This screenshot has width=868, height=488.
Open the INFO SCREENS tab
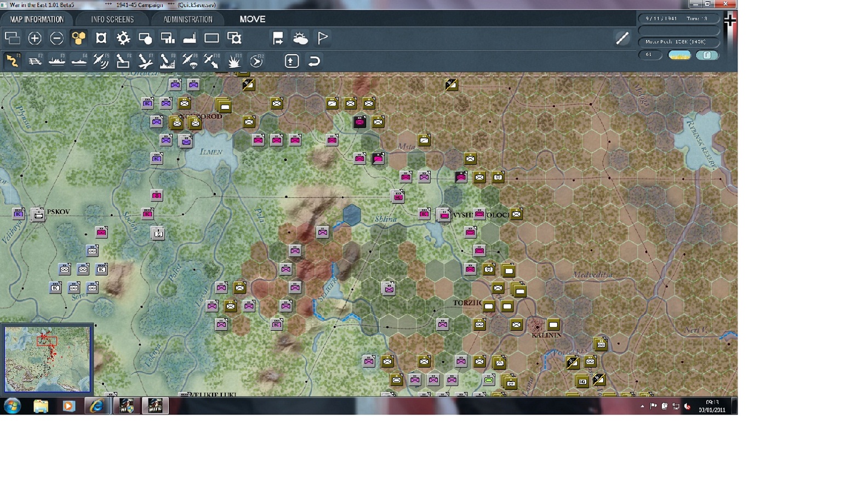(112, 19)
